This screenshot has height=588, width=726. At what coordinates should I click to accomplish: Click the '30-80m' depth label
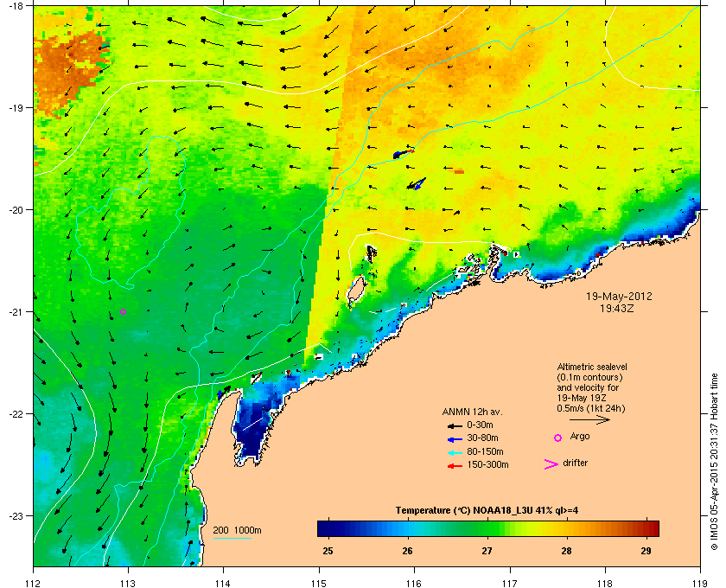(x=482, y=438)
